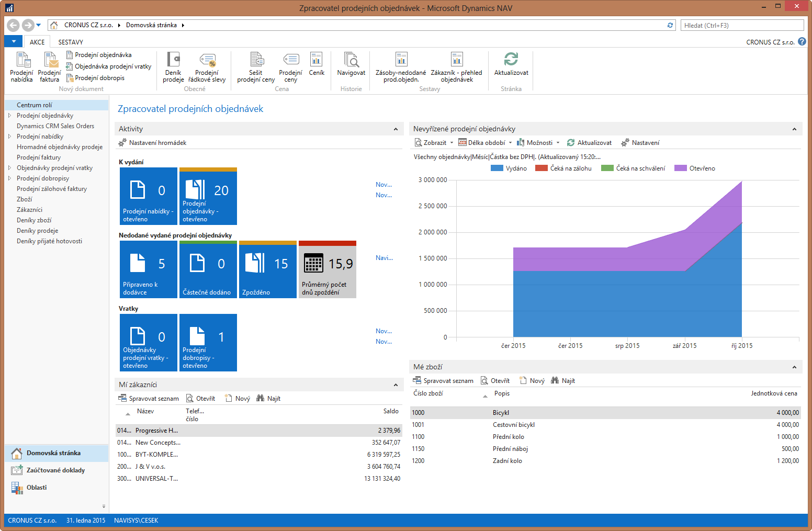Click Spravovat seznam in Mé zboží

[443, 381]
